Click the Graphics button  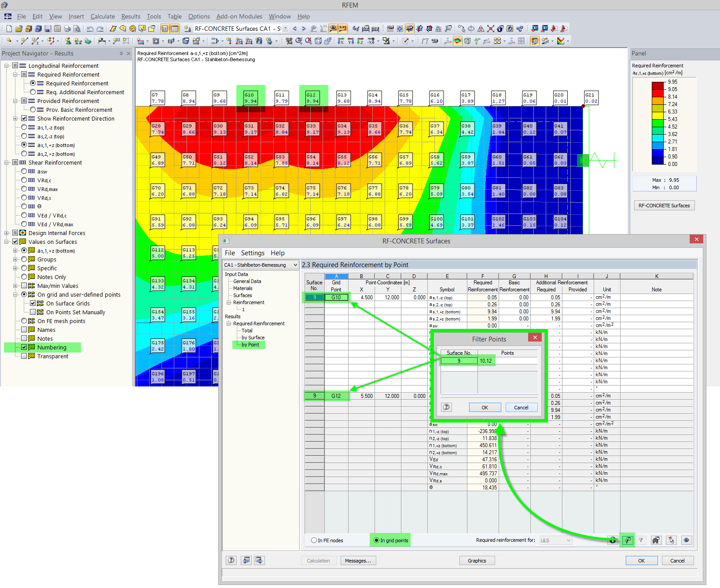[x=477, y=561]
